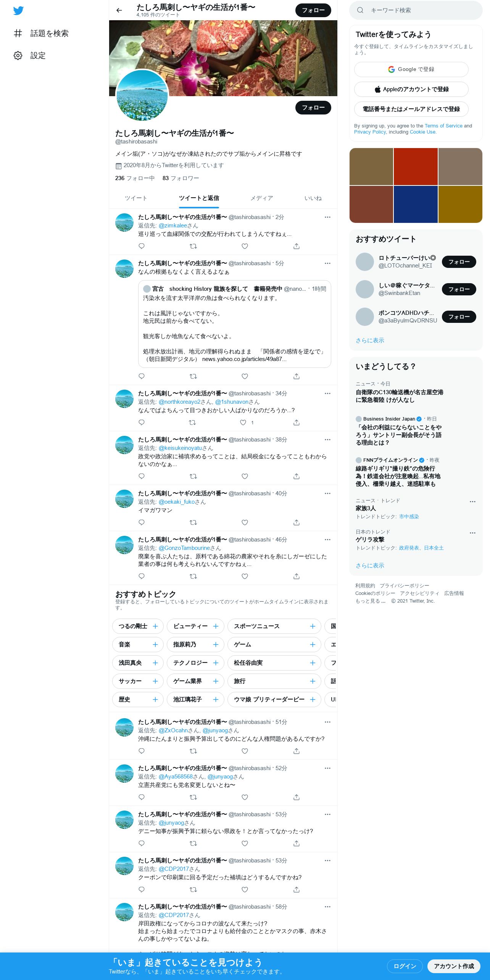This screenshot has height=980, width=490.
Task: Retweet the なんの根拠もなく quote tweet
Action: point(193,376)
